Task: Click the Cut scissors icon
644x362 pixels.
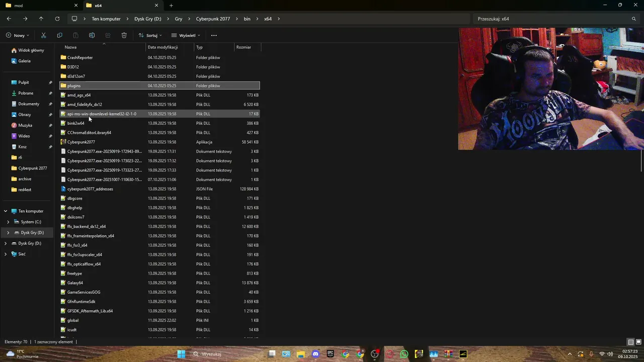Action: pos(43,35)
